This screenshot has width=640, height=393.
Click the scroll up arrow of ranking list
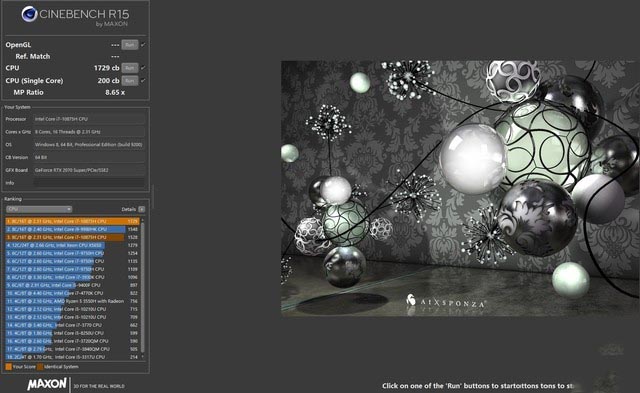point(142,220)
